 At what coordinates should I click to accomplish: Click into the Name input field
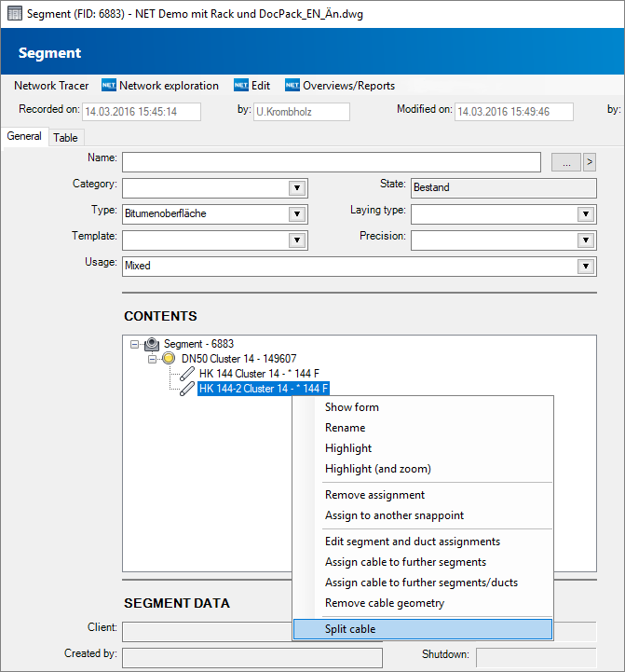tap(332, 162)
